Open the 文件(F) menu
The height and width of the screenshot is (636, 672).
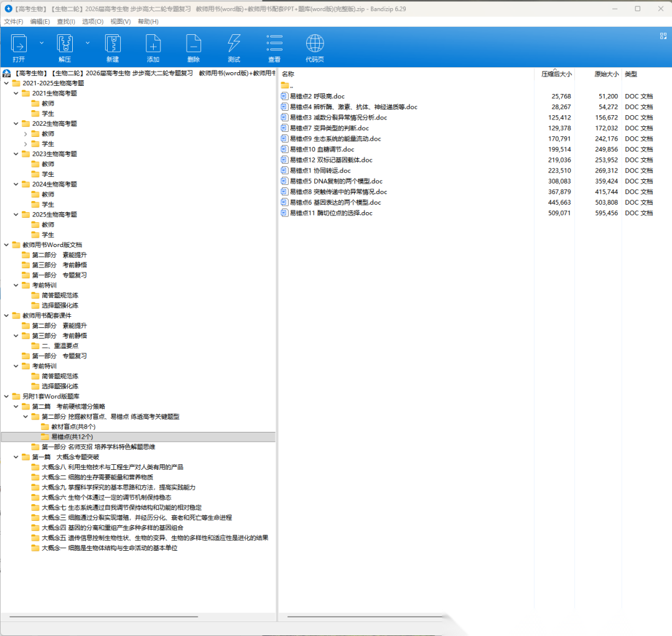click(14, 21)
